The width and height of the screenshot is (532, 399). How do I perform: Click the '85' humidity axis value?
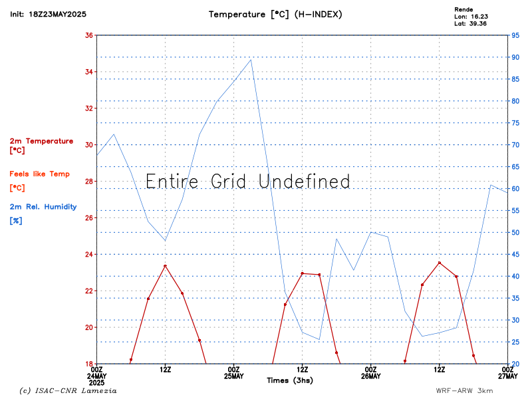coord(515,79)
